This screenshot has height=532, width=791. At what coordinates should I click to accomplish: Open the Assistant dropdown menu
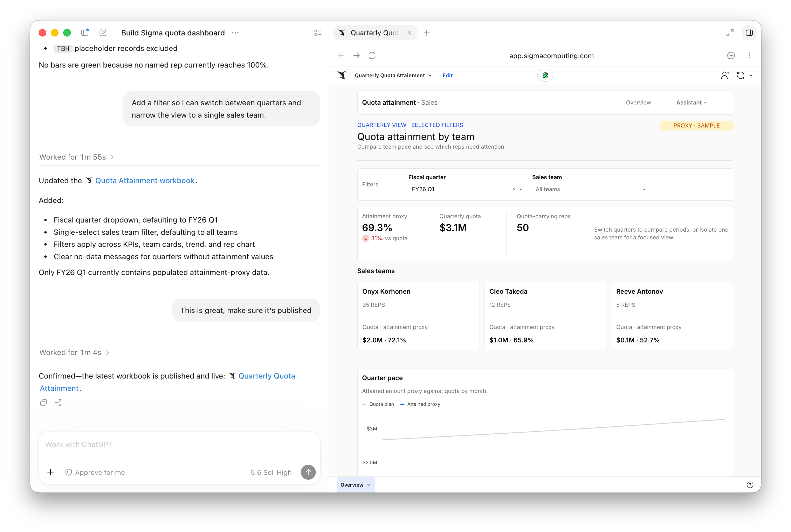click(x=691, y=103)
